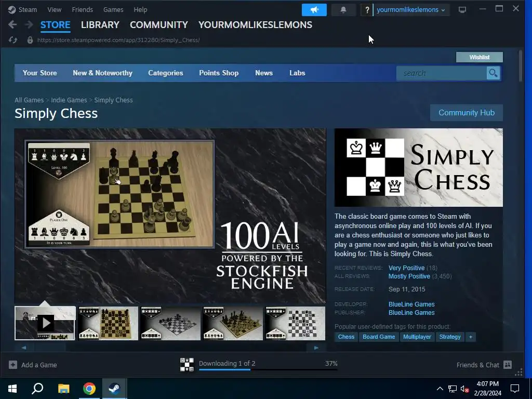
Task: Click the store URL address
Action: click(118, 40)
